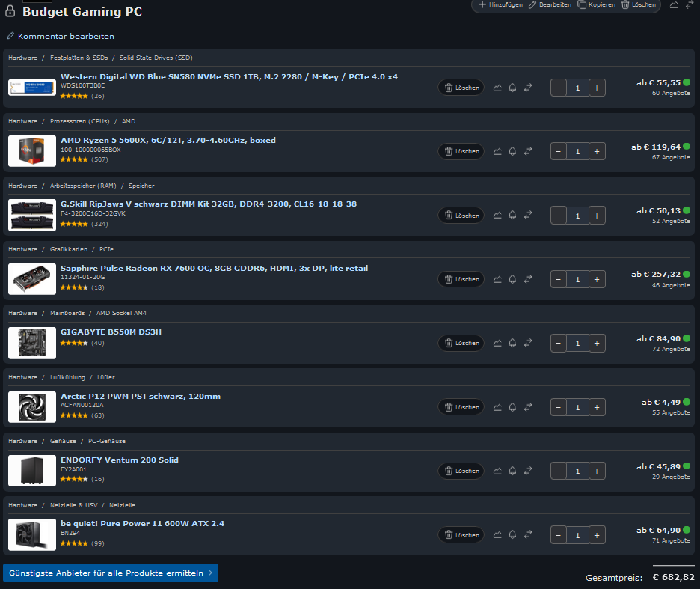The image size is (700, 589).
Task: Set price alert bell for G.Skill RipJaws V
Action: tap(512, 216)
